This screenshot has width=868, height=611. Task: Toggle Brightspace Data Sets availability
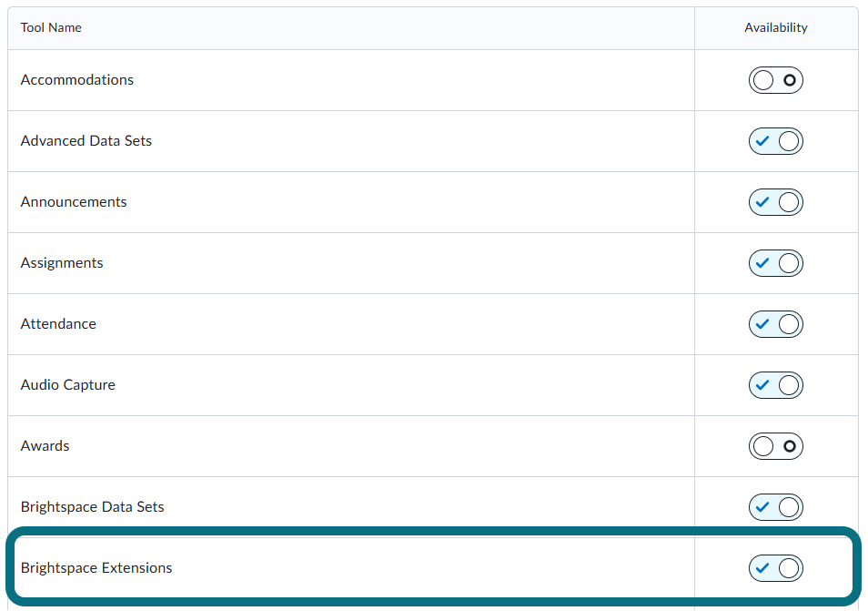775,507
